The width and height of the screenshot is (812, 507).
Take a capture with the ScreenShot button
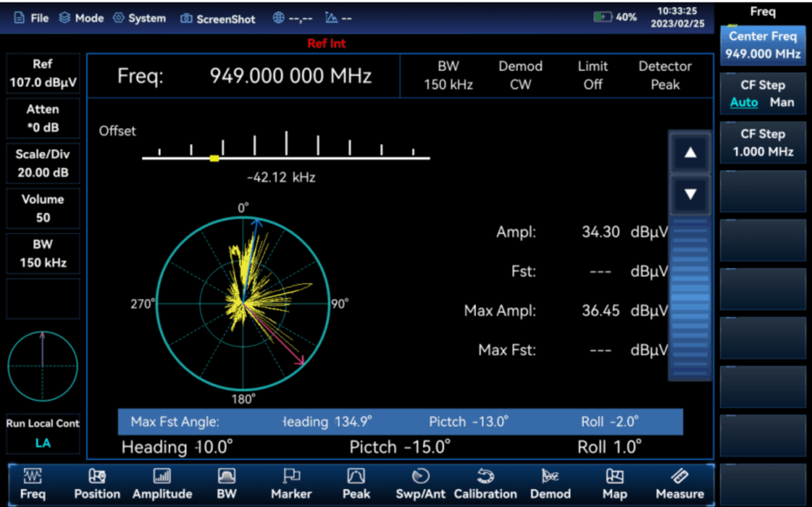point(218,19)
